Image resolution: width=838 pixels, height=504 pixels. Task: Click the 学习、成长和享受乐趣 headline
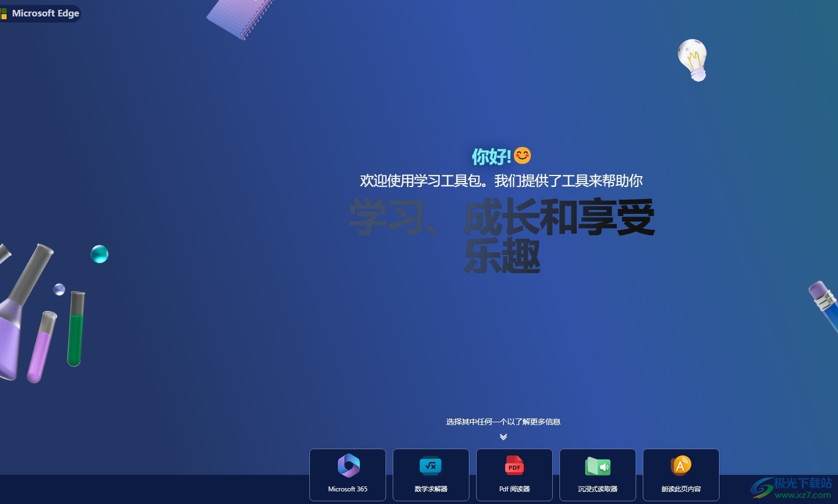click(502, 236)
